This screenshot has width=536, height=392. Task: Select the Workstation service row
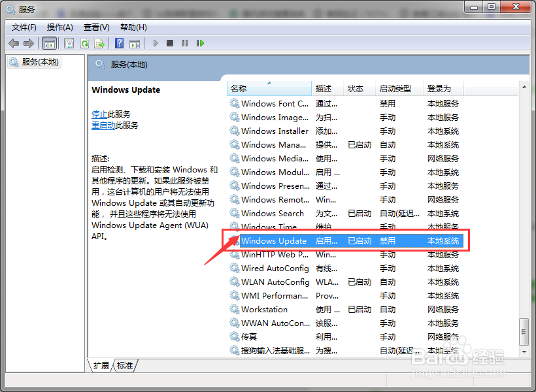click(345, 309)
